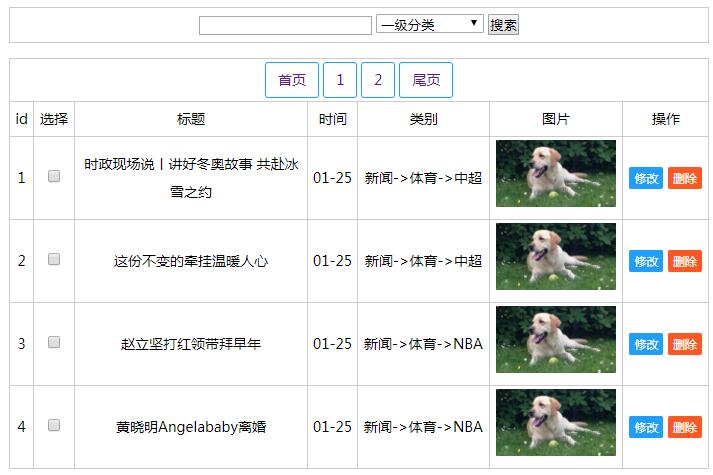The width and height of the screenshot is (713, 475).
Task: Click the search keyword input field
Action: click(285, 25)
